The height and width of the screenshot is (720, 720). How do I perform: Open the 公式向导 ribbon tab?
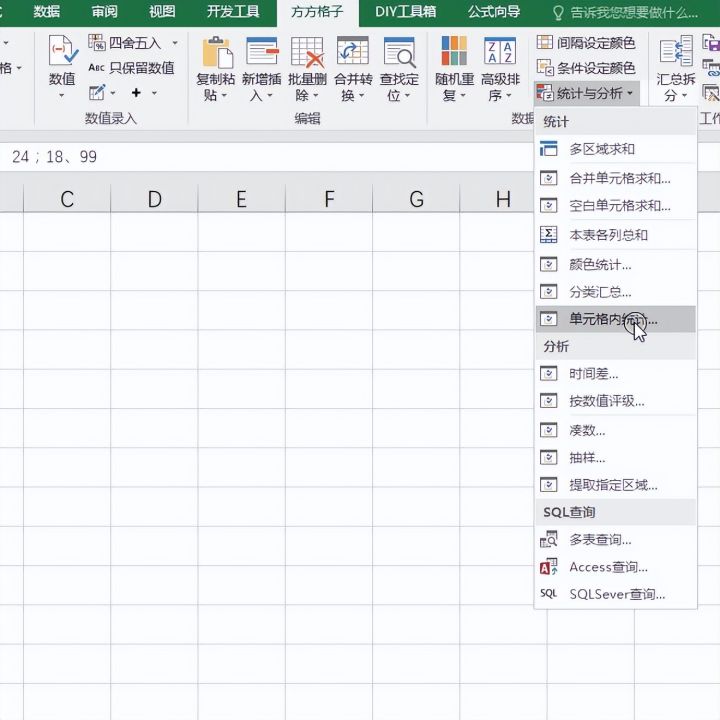pos(494,11)
